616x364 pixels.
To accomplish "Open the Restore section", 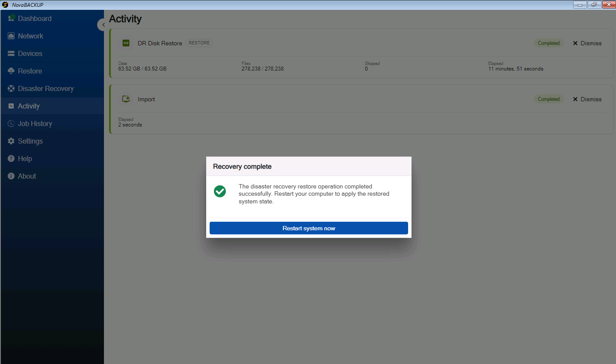I will point(52,71).
